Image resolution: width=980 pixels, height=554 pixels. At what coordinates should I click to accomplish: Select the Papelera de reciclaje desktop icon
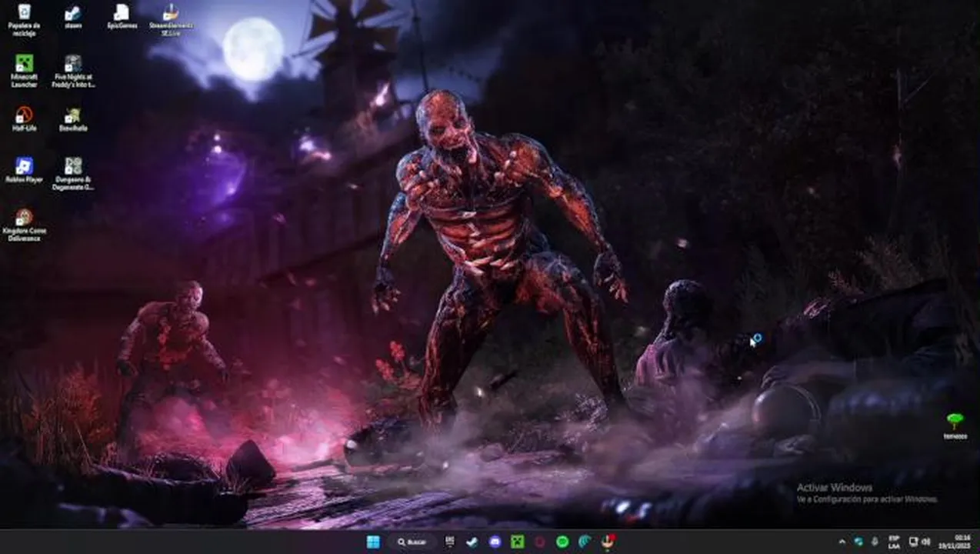[x=24, y=19]
